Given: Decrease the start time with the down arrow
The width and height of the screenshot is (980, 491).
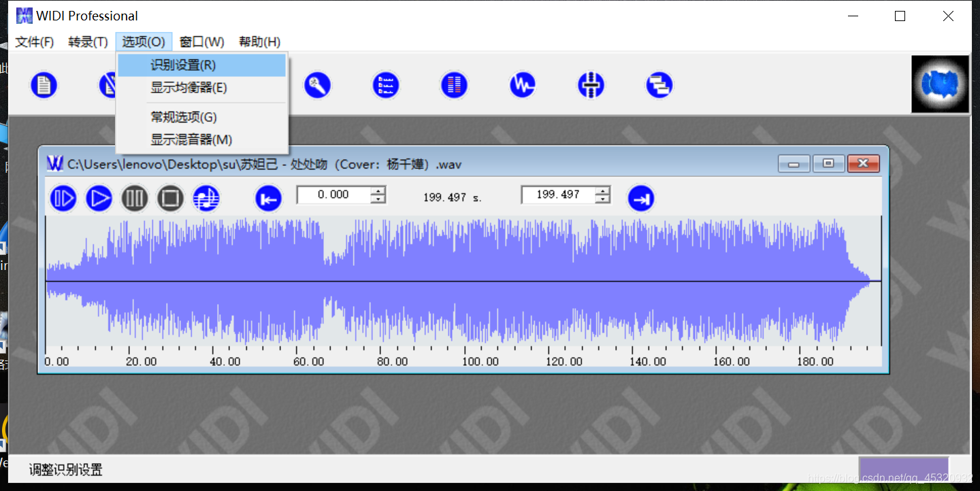Looking at the screenshot, I should 378,199.
